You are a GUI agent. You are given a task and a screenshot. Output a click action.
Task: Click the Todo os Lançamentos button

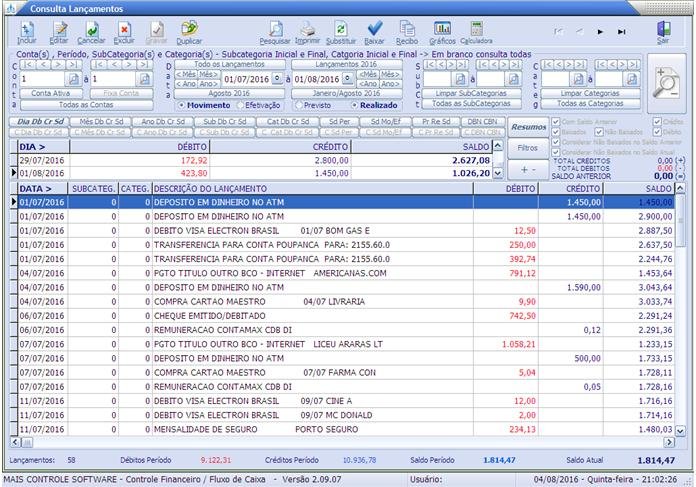[x=229, y=64]
